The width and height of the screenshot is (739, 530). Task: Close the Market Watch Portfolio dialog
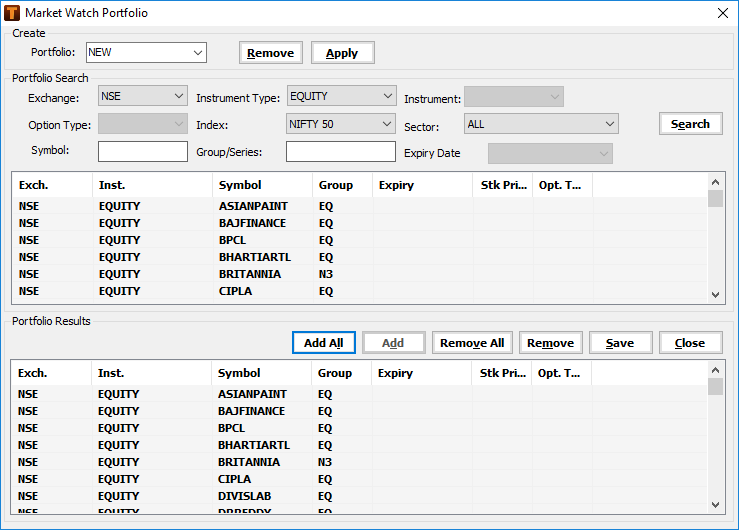723,13
